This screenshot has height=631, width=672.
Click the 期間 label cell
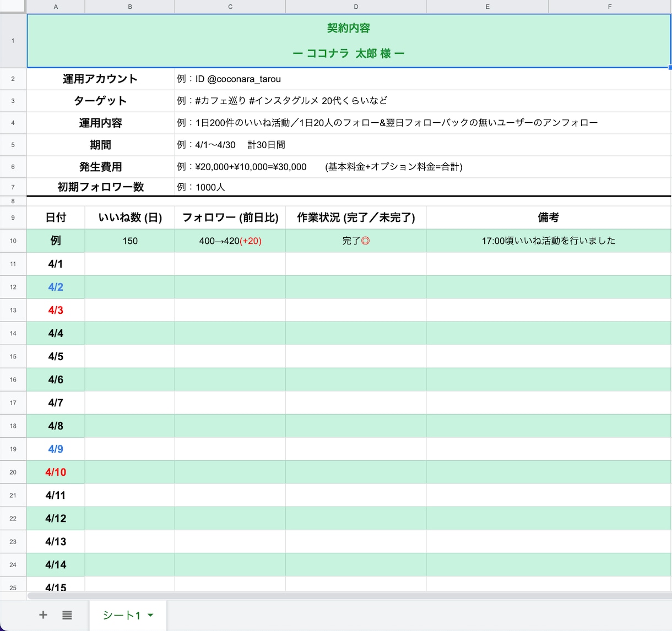tap(101, 145)
